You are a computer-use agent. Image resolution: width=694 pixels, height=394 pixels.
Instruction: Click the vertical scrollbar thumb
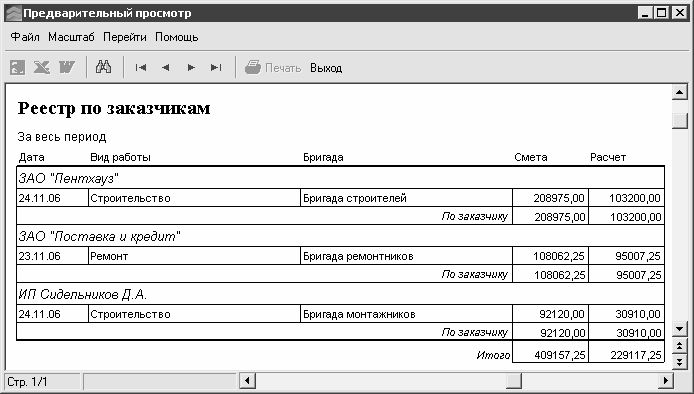click(x=679, y=120)
